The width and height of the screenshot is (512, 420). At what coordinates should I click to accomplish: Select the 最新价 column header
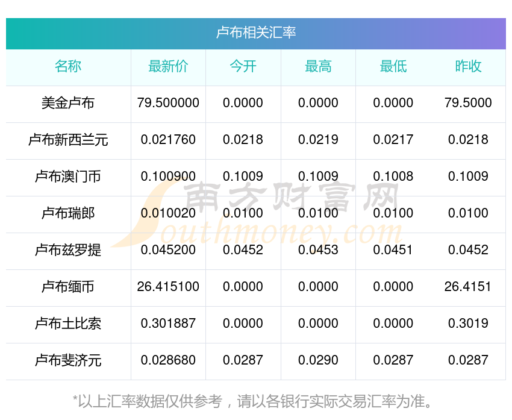tap(168, 67)
